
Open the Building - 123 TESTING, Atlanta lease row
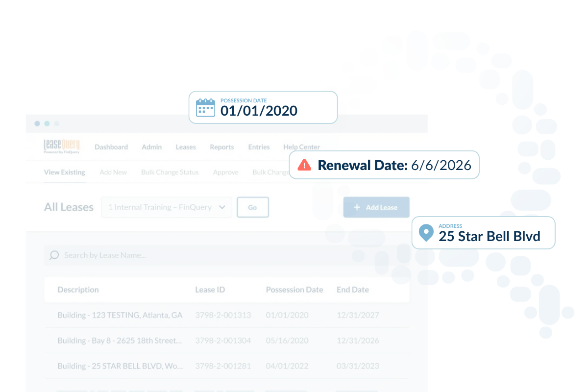click(x=120, y=315)
